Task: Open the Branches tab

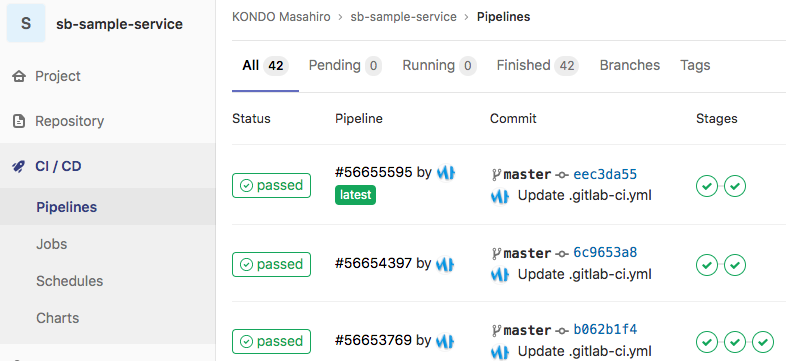Action: (630, 66)
